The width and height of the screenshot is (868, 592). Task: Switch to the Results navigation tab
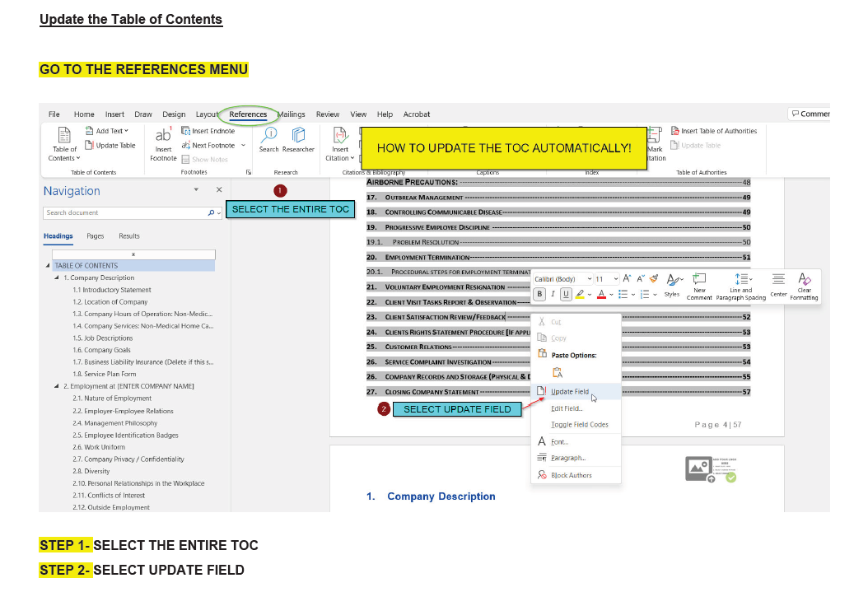point(129,235)
